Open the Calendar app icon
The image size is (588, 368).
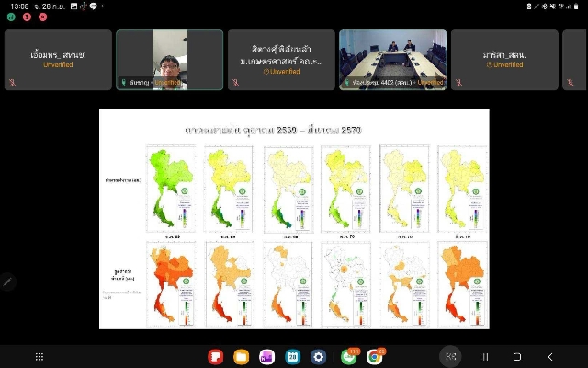point(292,357)
